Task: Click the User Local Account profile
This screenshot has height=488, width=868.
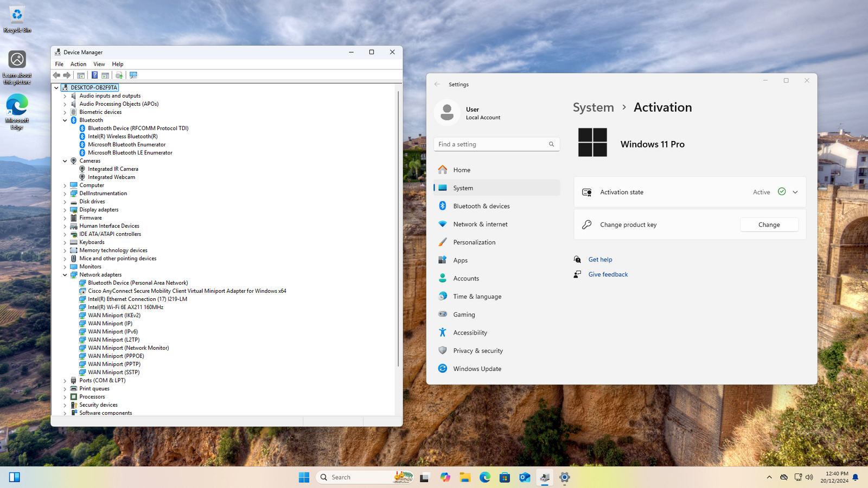Action: coord(468,113)
